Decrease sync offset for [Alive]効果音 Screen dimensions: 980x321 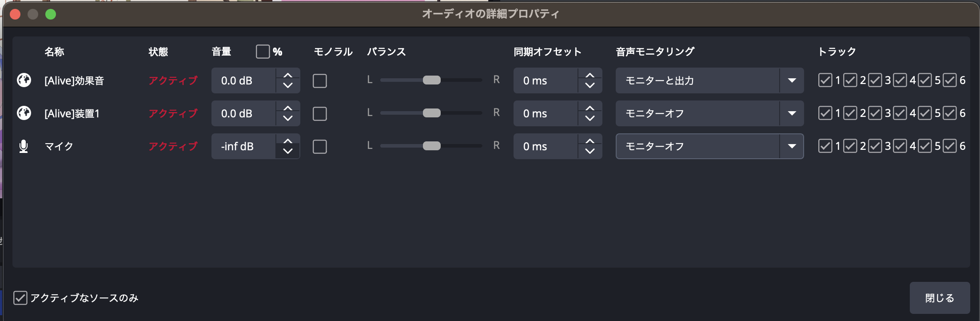tap(590, 86)
